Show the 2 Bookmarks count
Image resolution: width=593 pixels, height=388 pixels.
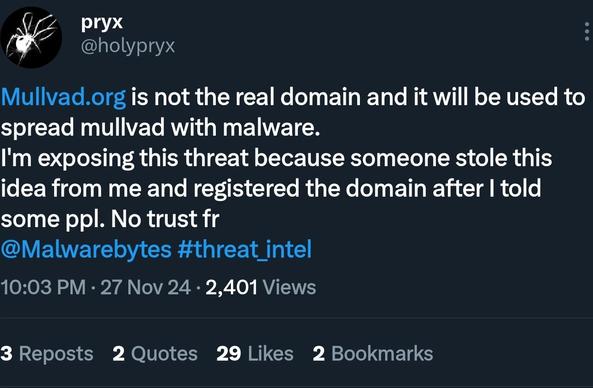(x=373, y=354)
